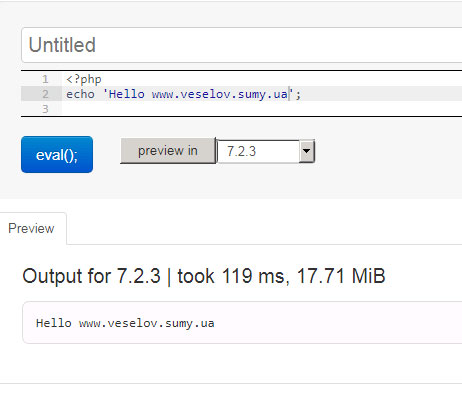Image resolution: width=462 pixels, height=412 pixels.
Task: Click the www.veselov.sumy.ua part in code
Action: tap(220, 94)
